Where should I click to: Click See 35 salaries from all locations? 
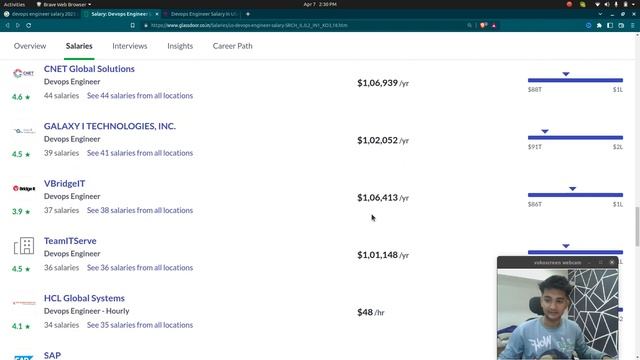coord(140,325)
